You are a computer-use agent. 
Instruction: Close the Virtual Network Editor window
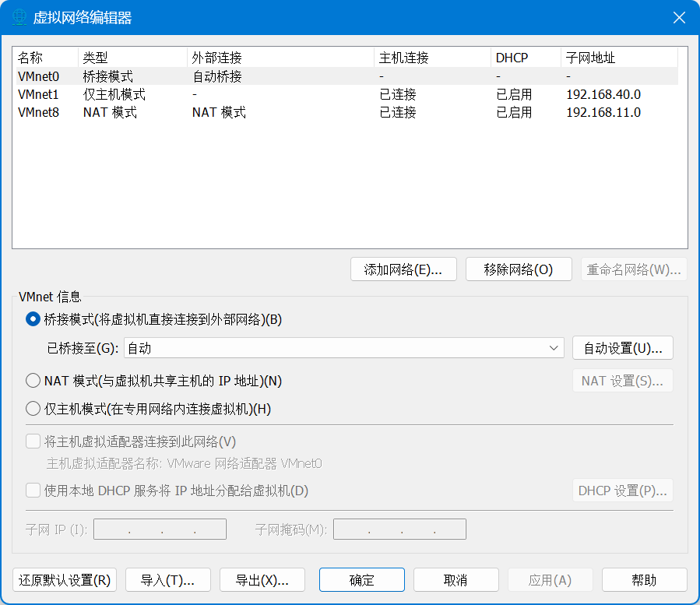coord(679,17)
